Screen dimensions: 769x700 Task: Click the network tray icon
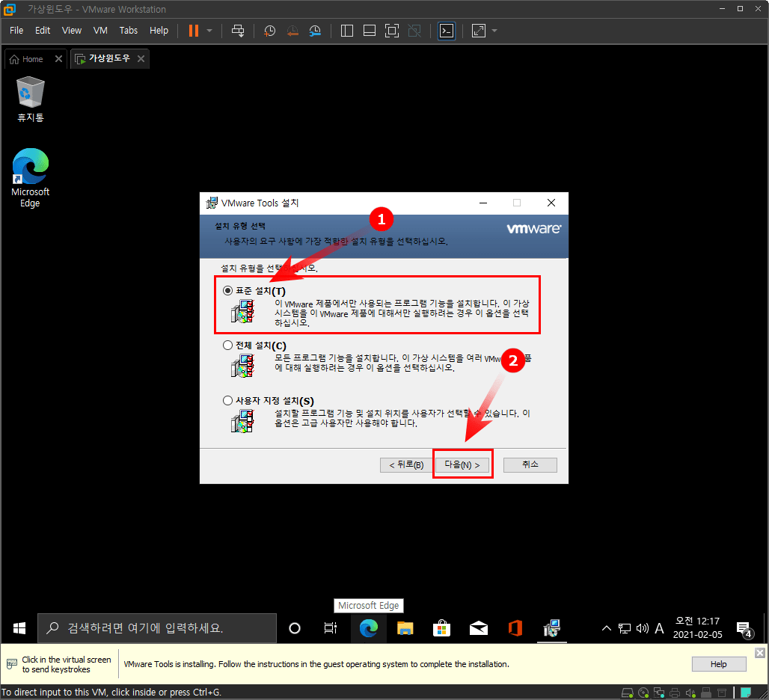(625, 628)
